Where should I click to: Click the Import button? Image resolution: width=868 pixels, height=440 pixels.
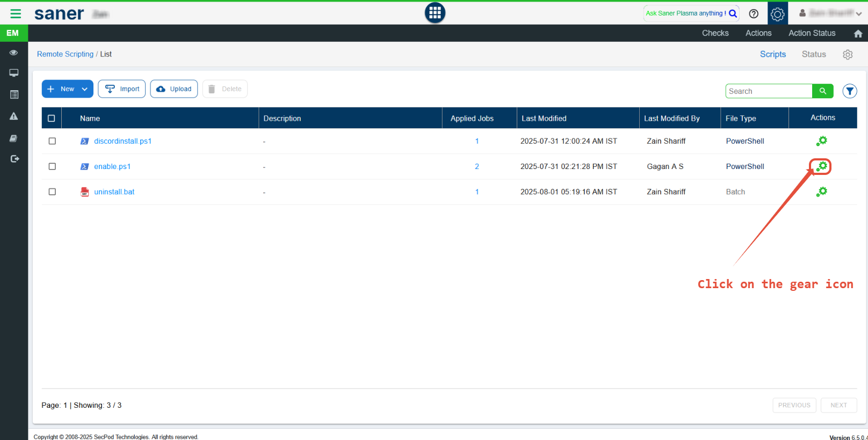(122, 89)
